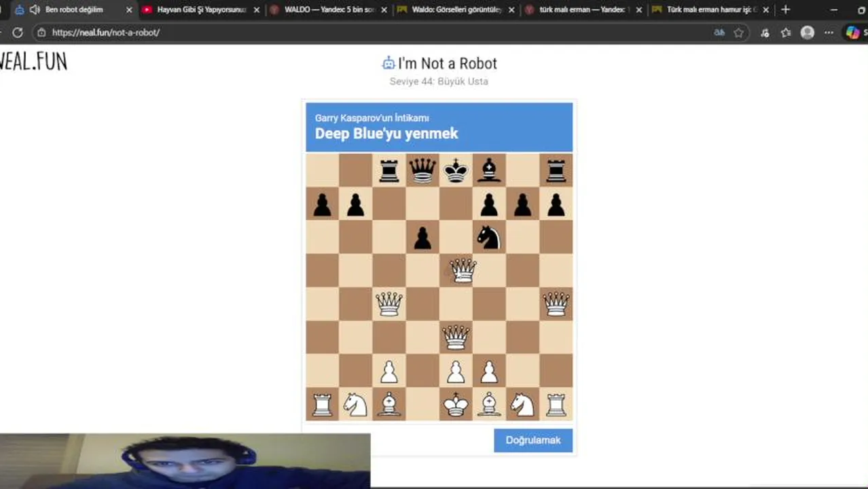Viewport: 868px width, 489px height.
Task: Click the black pawn on g7
Action: pyautogui.click(x=522, y=204)
